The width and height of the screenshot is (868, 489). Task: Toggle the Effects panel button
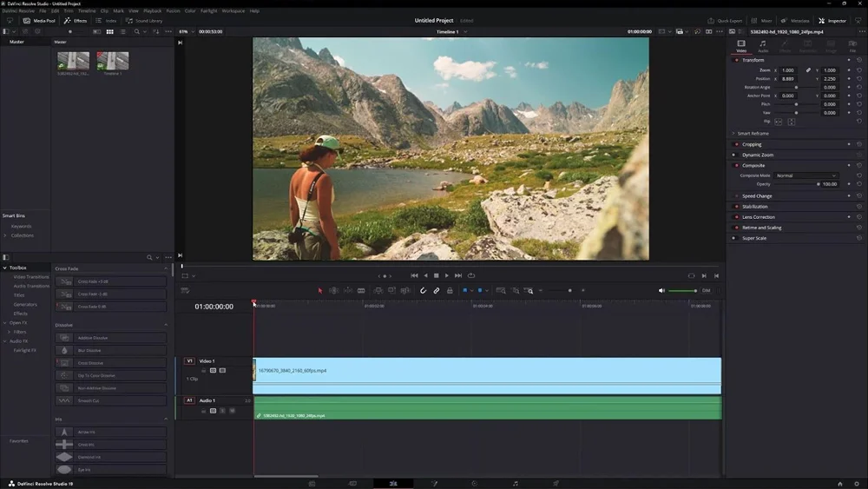click(76, 21)
